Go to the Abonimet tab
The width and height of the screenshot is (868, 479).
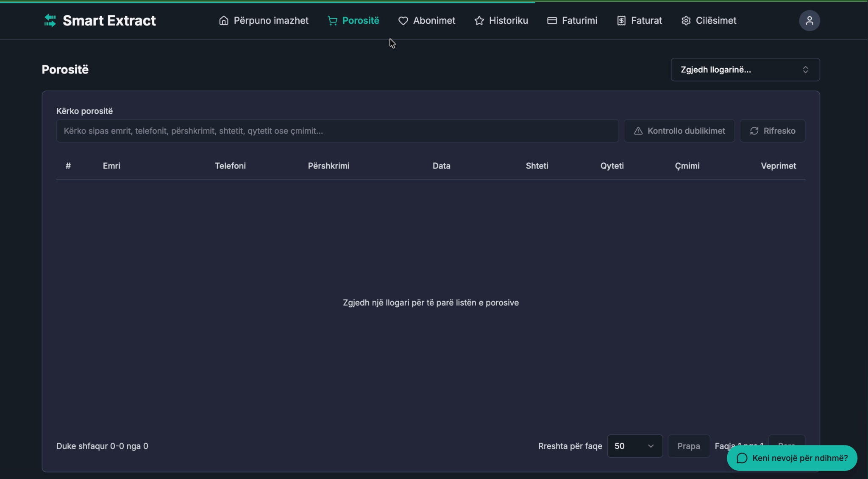tap(427, 20)
